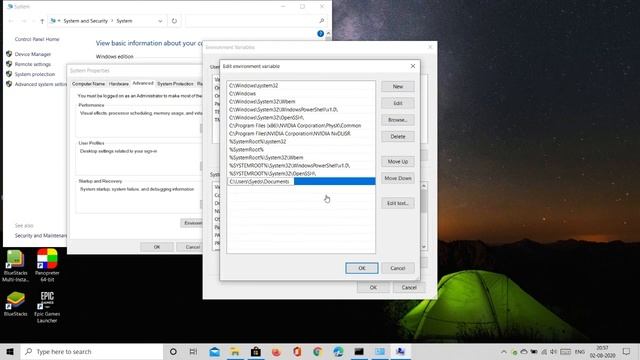
Task: Click scrollbar up arrow in system variables list
Action: pyautogui.click(x=424, y=186)
